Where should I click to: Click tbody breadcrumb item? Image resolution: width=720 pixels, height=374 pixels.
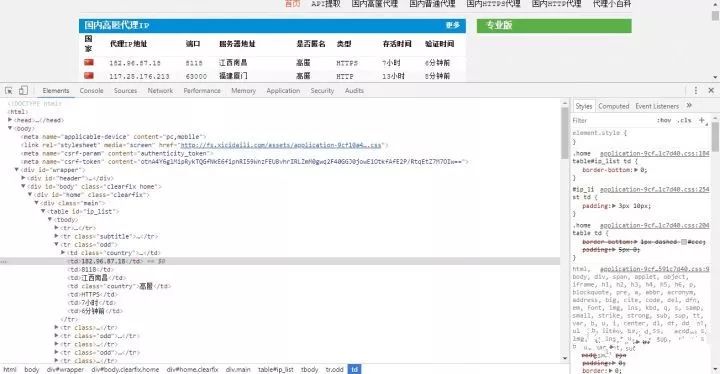pyautogui.click(x=309, y=369)
